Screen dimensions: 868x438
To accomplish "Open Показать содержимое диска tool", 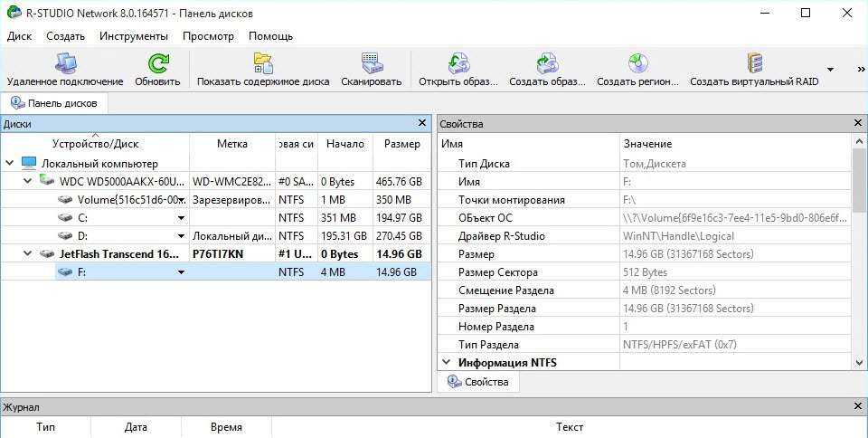I will click(263, 64).
